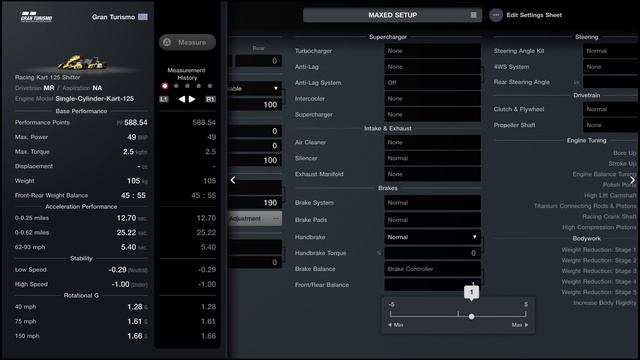Click the left history arrow

point(182,99)
